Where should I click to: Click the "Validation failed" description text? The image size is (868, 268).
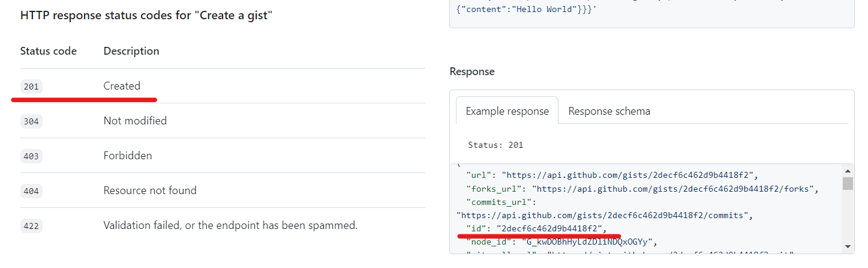(x=230, y=225)
